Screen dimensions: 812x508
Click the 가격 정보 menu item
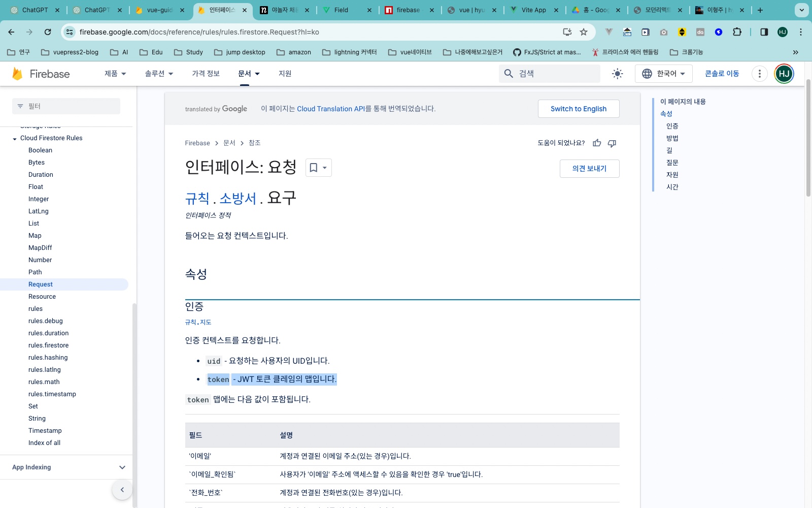pyautogui.click(x=206, y=74)
